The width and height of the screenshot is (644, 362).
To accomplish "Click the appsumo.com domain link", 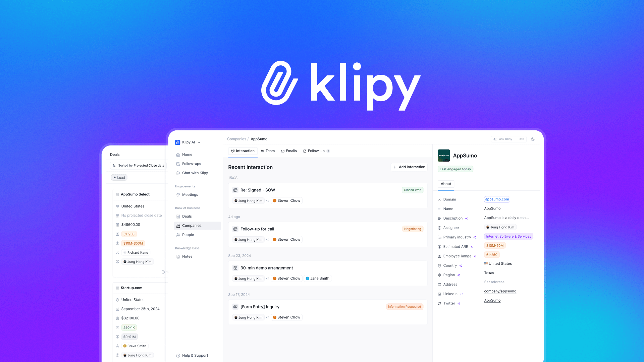I will click(x=496, y=199).
